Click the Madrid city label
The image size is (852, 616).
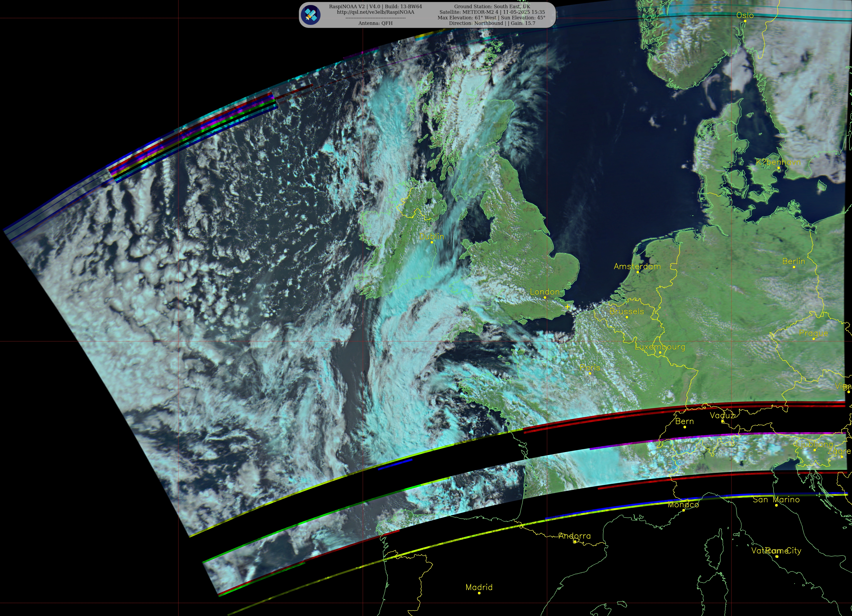[479, 587]
